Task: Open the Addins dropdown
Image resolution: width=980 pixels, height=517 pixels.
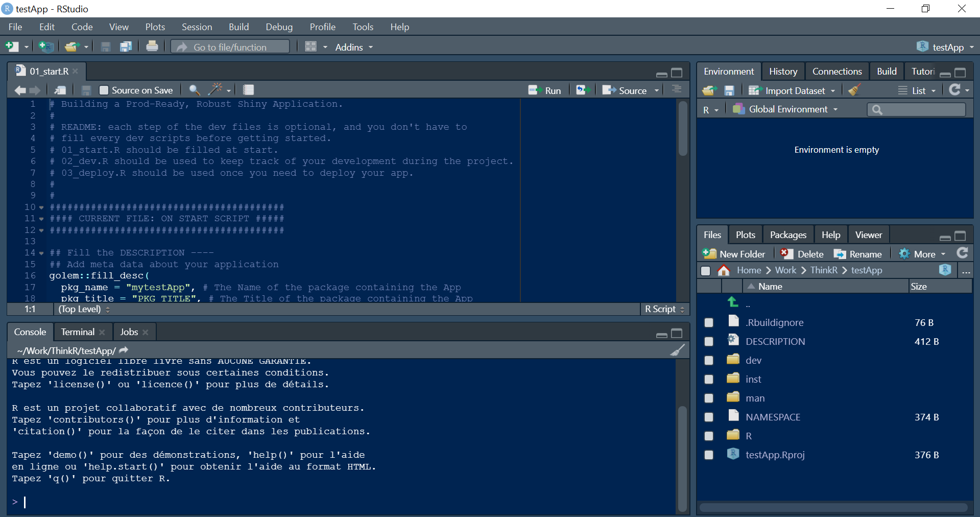Action: tap(352, 47)
